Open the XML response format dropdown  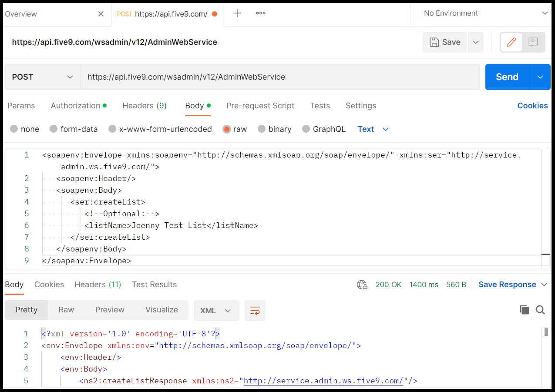click(216, 311)
